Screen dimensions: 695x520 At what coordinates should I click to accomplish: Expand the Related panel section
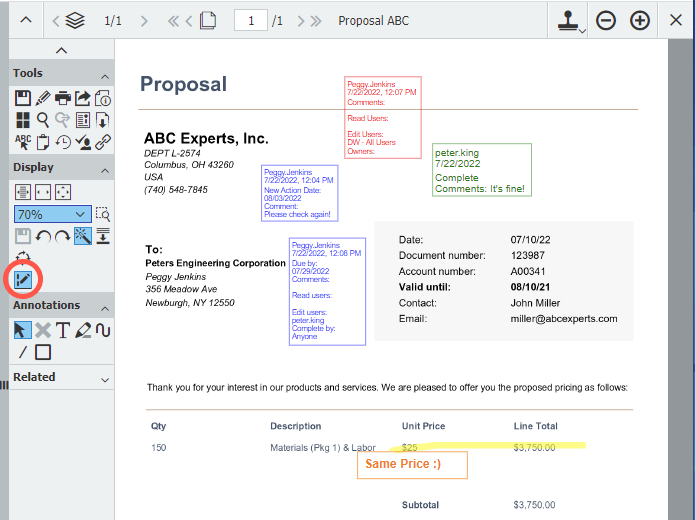coord(104,378)
